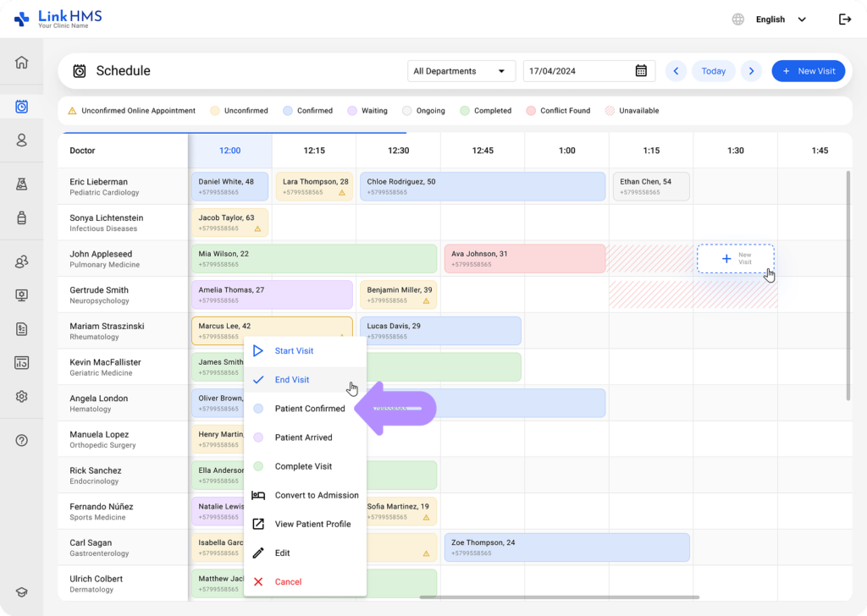The width and height of the screenshot is (867, 616).
Task: Choose Edit in the context menu
Action: 305,553
